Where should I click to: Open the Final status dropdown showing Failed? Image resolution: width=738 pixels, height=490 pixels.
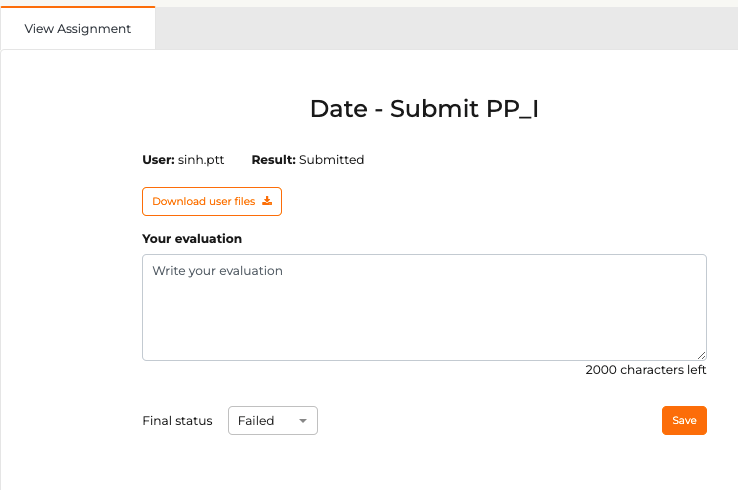(273, 420)
